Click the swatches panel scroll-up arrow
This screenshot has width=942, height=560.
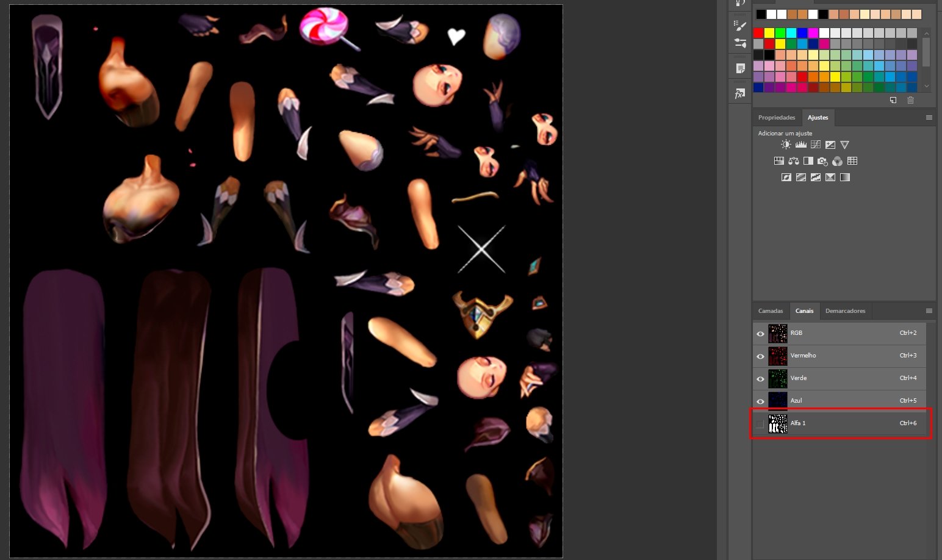point(926,34)
